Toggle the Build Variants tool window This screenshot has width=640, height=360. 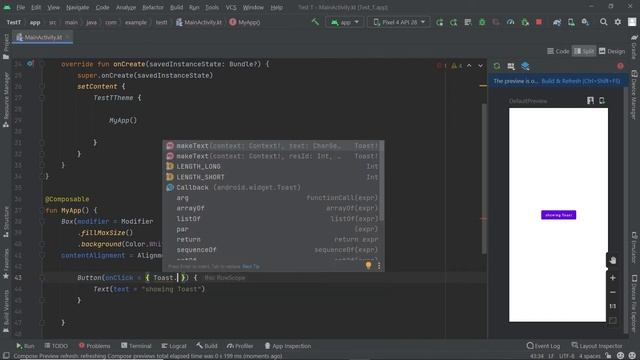6,311
